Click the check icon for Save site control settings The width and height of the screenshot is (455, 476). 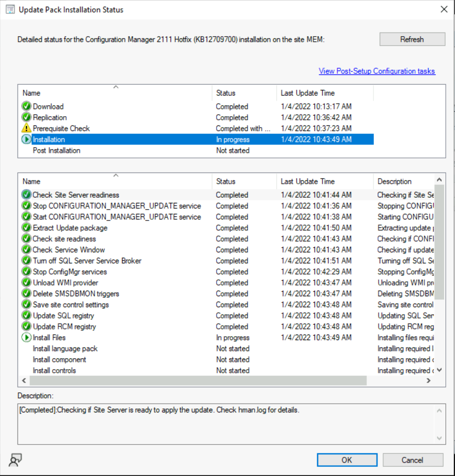[x=26, y=305]
